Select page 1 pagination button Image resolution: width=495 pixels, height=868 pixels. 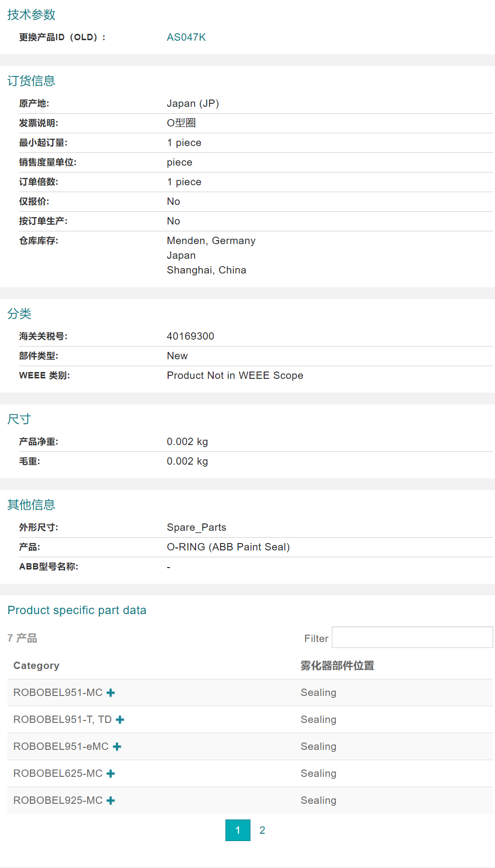pyautogui.click(x=238, y=830)
